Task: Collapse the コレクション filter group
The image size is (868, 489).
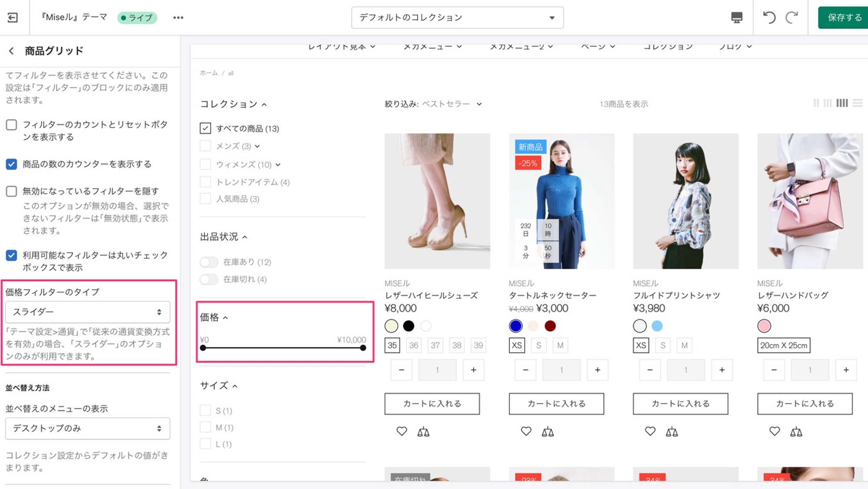Action: [233, 104]
